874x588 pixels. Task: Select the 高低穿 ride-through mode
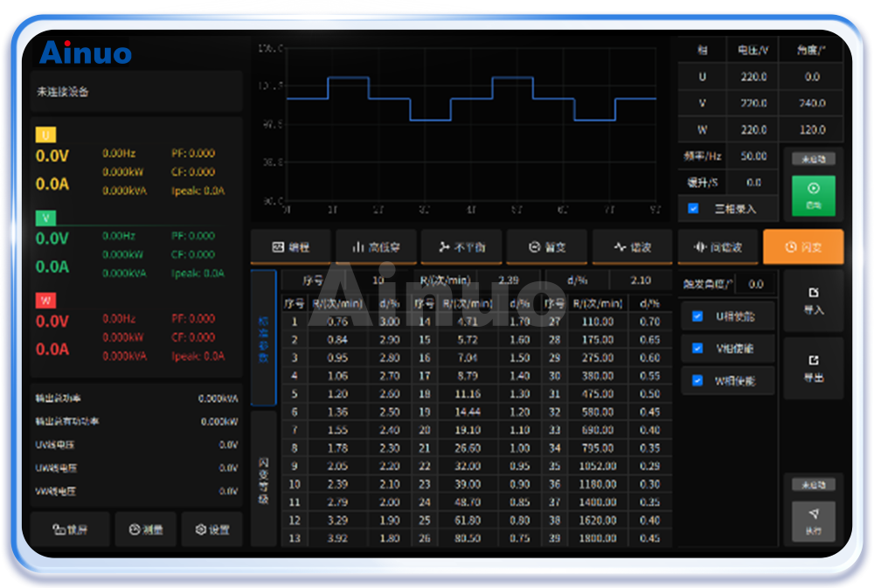tap(376, 247)
